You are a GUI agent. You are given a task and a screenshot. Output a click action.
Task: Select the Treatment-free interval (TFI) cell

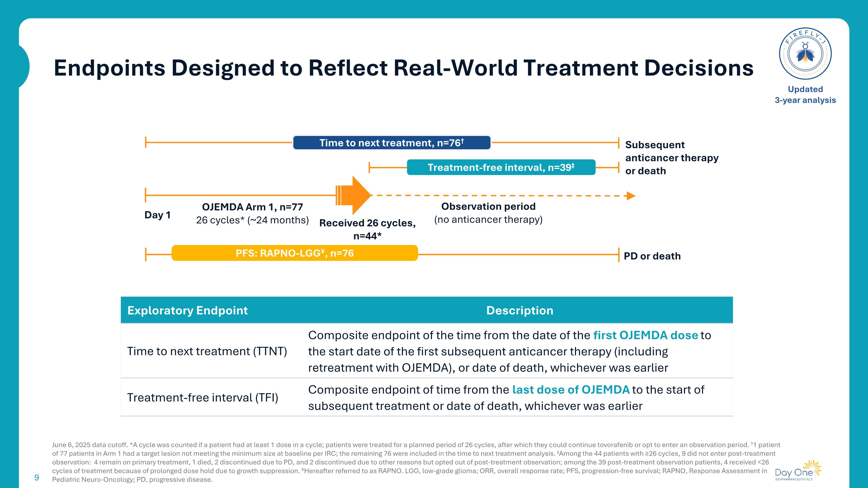203,398
